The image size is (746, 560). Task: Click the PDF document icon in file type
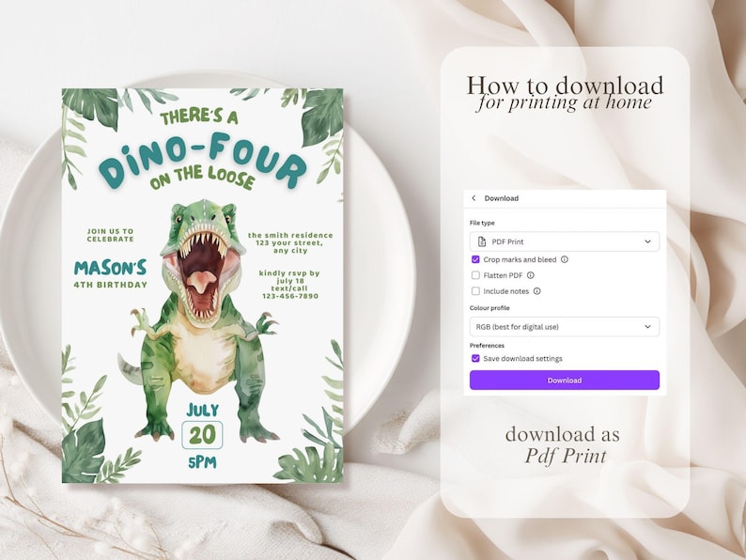(481, 241)
